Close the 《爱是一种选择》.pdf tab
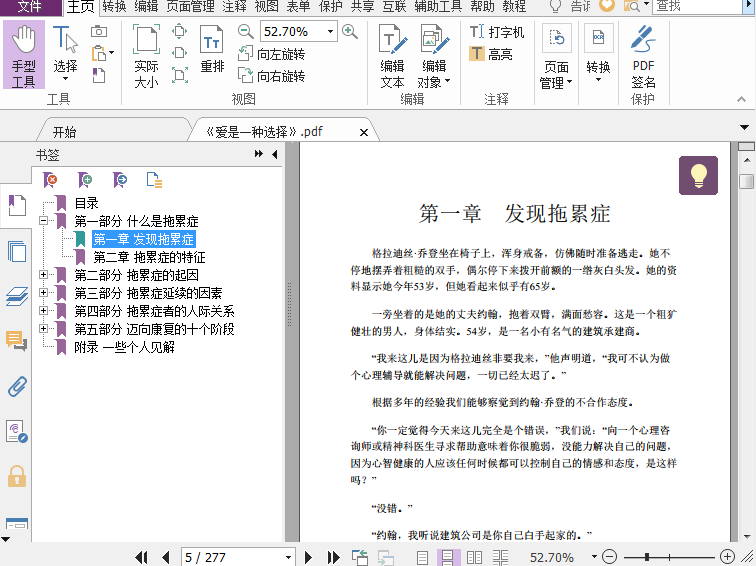 point(364,132)
